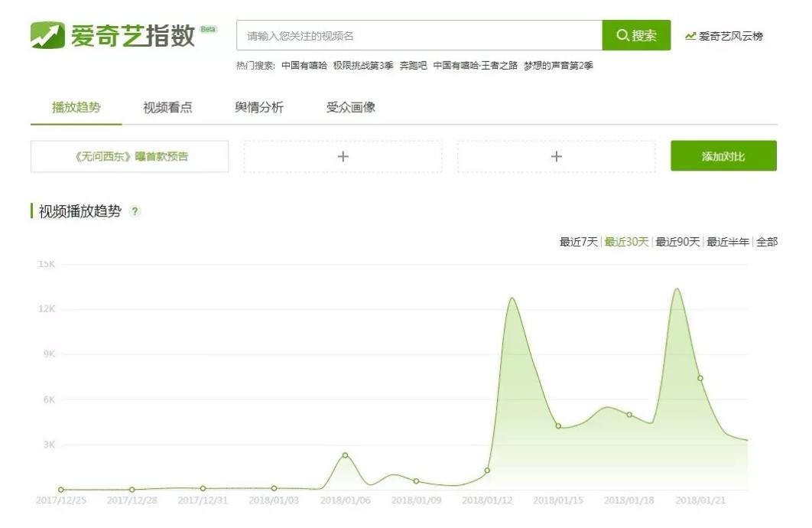Click the chart data point at 2018/01/06
This screenshot has height=528, width=812.
point(345,455)
